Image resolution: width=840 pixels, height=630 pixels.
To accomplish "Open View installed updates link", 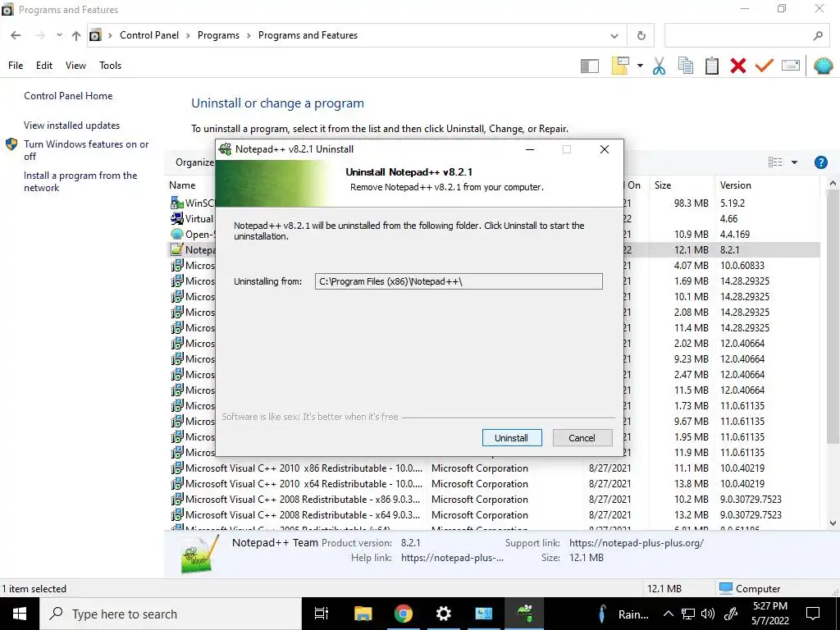I will tap(72, 126).
